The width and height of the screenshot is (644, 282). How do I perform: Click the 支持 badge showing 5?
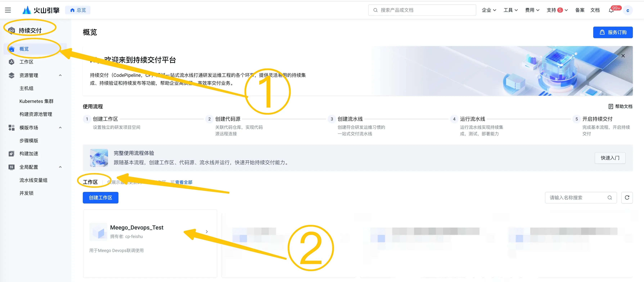click(560, 10)
